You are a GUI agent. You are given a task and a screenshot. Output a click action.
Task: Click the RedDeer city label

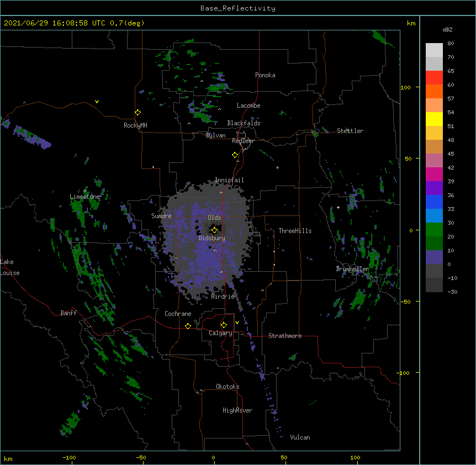tap(243, 141)
